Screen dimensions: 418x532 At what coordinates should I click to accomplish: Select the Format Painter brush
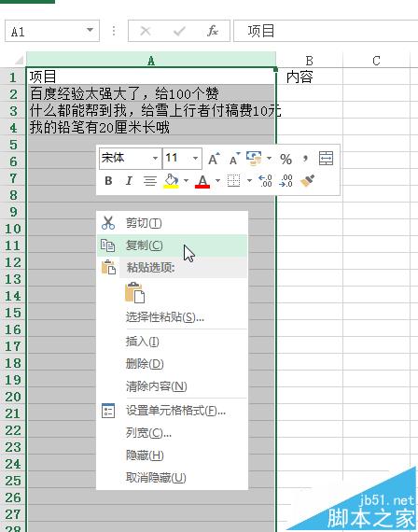307,181
